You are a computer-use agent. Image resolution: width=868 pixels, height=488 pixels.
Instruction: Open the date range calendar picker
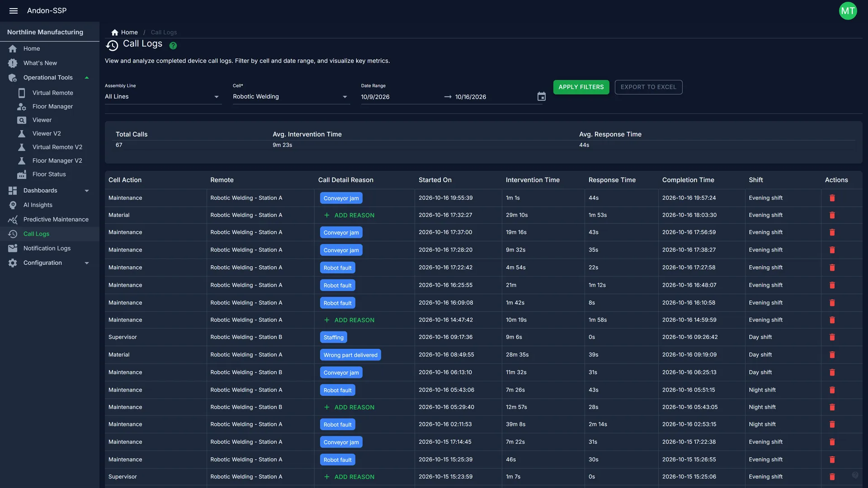(541, 97)
